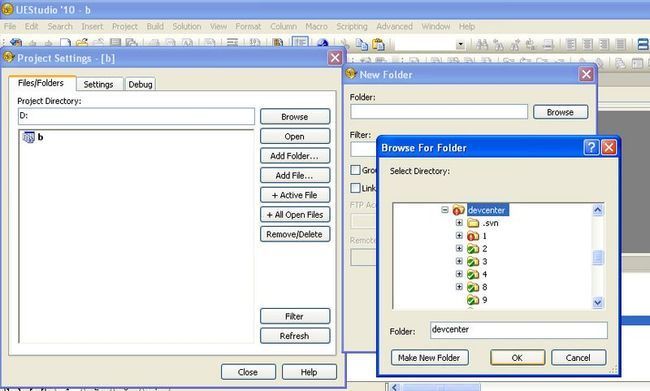Click the Folder field containing devcenter

(x=519, y=330)
